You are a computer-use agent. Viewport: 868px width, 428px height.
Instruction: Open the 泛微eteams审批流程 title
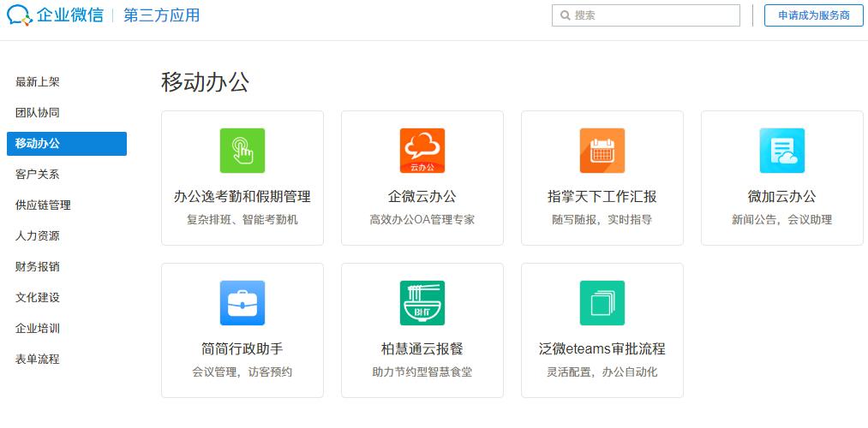pos(602,349)
